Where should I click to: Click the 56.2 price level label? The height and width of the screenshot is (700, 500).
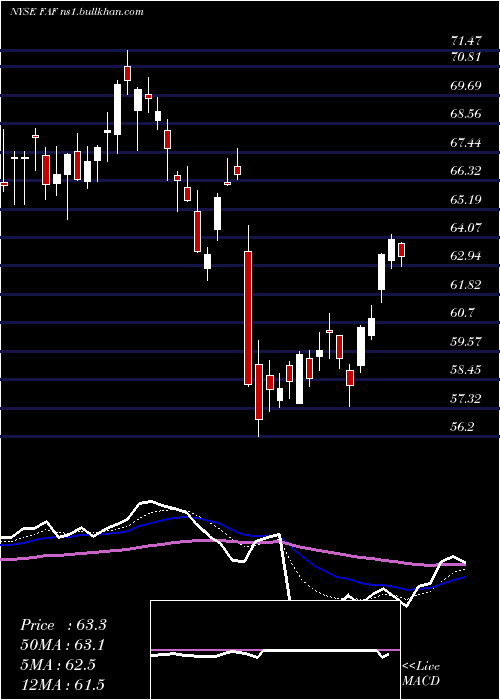point(462,427)
